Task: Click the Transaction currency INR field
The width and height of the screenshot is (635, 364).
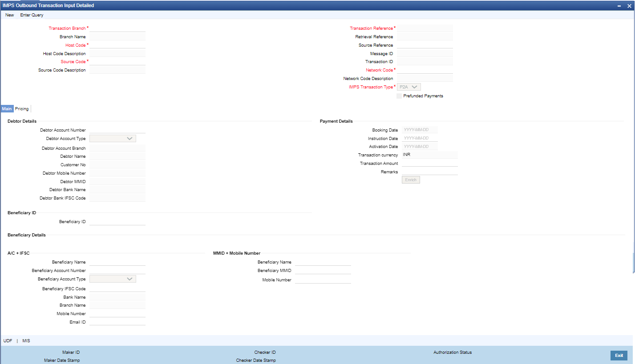Action: pyautogui.click(x=430, y=155)
